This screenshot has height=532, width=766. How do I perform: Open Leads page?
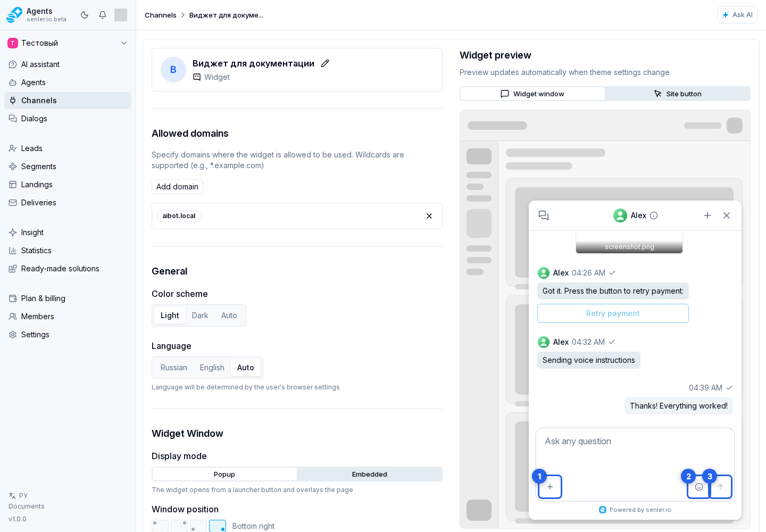click(68, 148)
